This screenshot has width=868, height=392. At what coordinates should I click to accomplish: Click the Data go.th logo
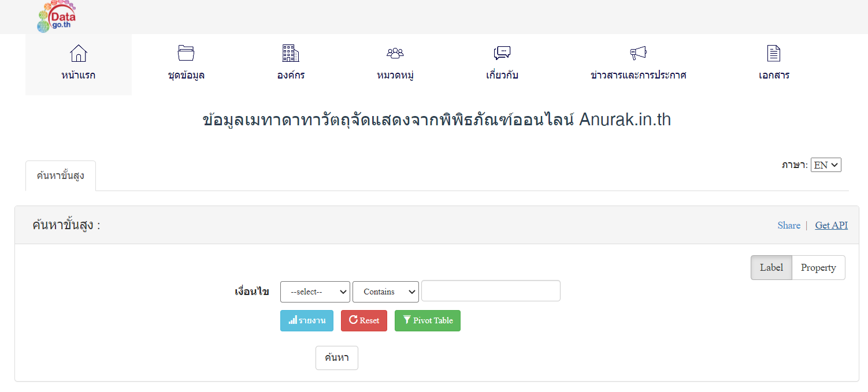point(56,17)
